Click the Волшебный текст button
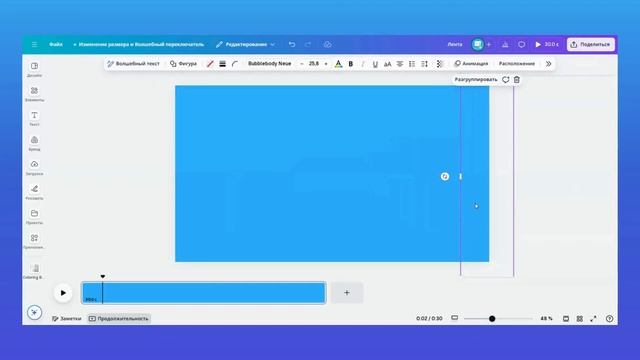The image size is (640, 360). coord(133,64)
